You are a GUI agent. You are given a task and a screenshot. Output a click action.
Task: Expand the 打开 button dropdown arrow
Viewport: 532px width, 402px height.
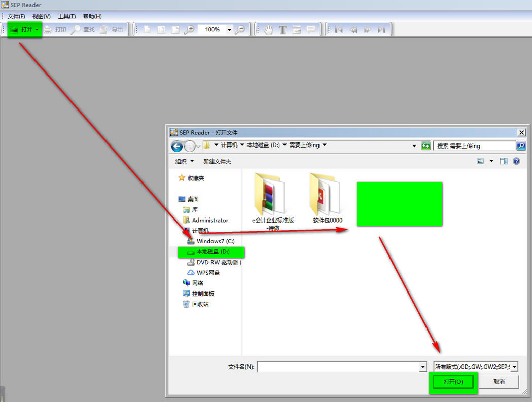(37, 30)
